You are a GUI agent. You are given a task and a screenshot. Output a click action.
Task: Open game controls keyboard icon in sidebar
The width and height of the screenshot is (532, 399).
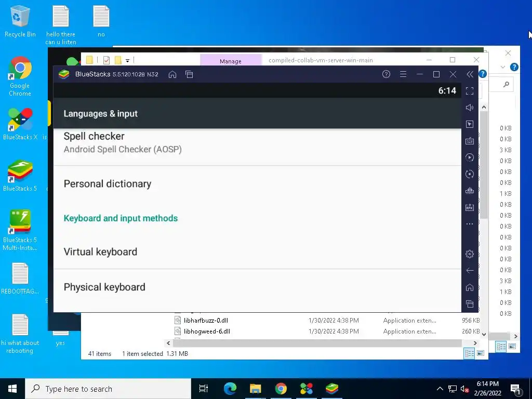(470, 141)
